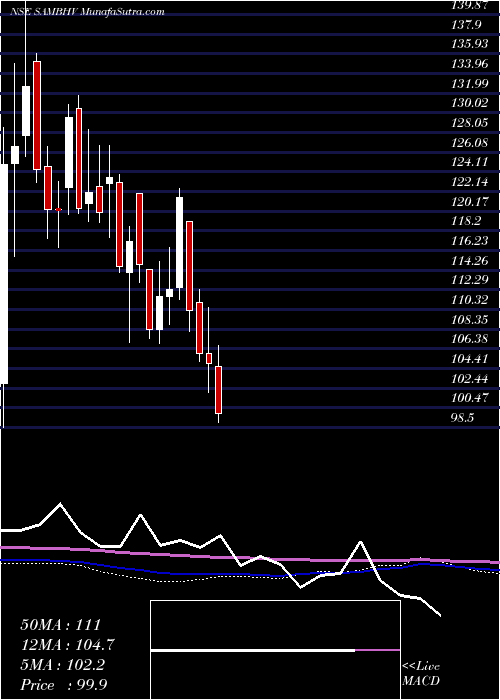Click the MACD inset chart box
This screenshot has width=500, height=700.
[x=275, y=650]
